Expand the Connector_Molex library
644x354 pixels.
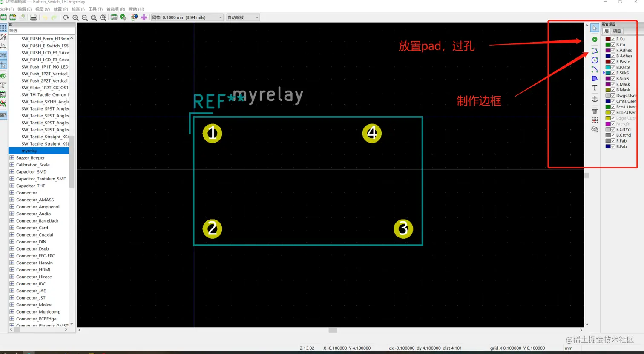pos(12,305)
